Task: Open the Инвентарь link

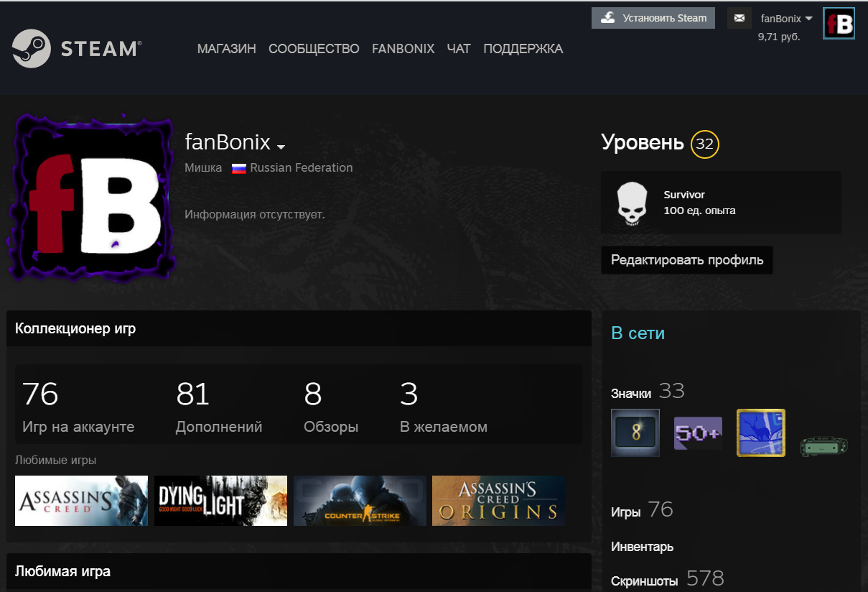Action: (x=642, y=547)
